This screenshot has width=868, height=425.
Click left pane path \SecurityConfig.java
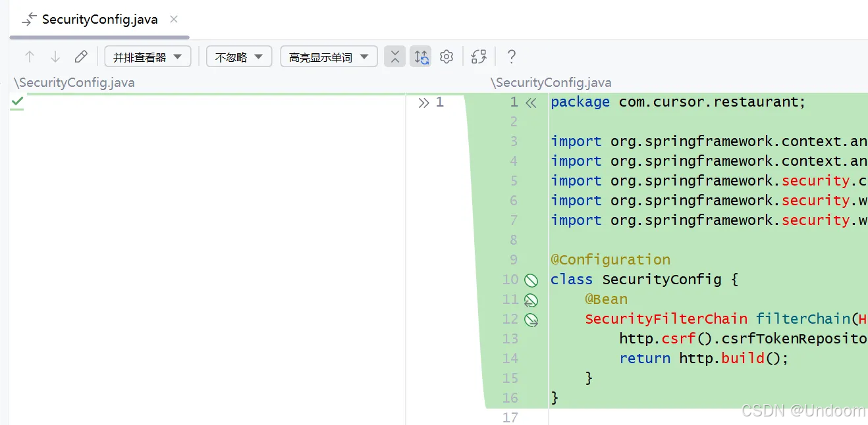coord(74,82)
